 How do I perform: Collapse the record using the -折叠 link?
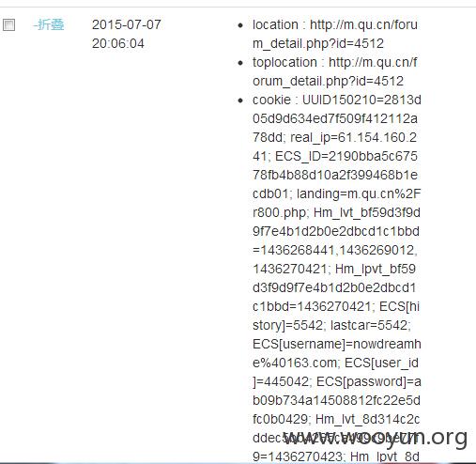tap(49, 24)
